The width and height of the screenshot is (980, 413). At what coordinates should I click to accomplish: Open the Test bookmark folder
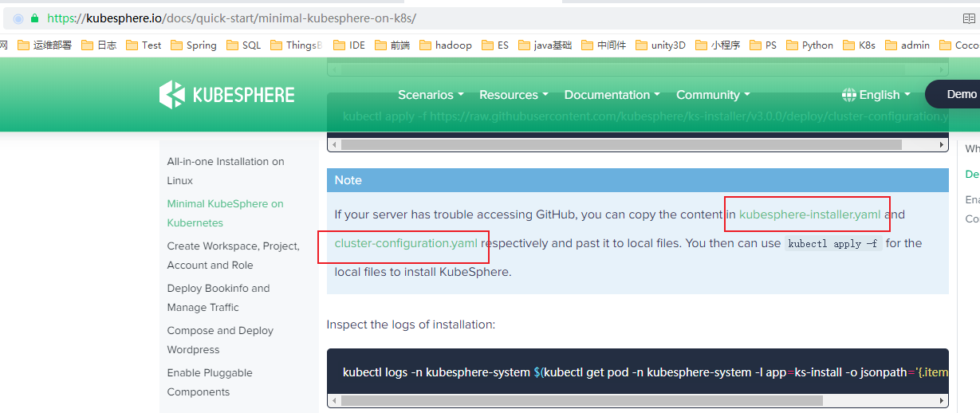144,45
